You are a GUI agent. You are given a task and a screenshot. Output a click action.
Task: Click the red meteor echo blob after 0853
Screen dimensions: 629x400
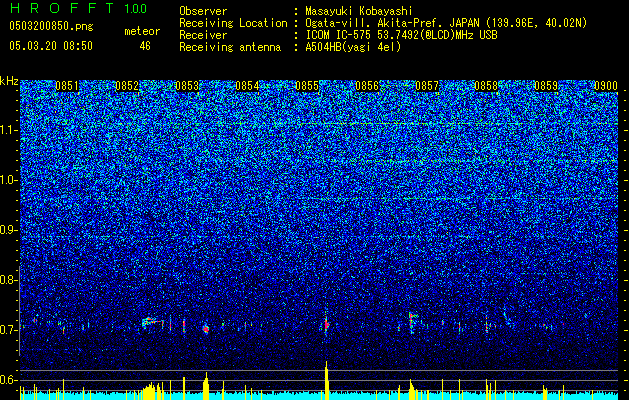206,329
